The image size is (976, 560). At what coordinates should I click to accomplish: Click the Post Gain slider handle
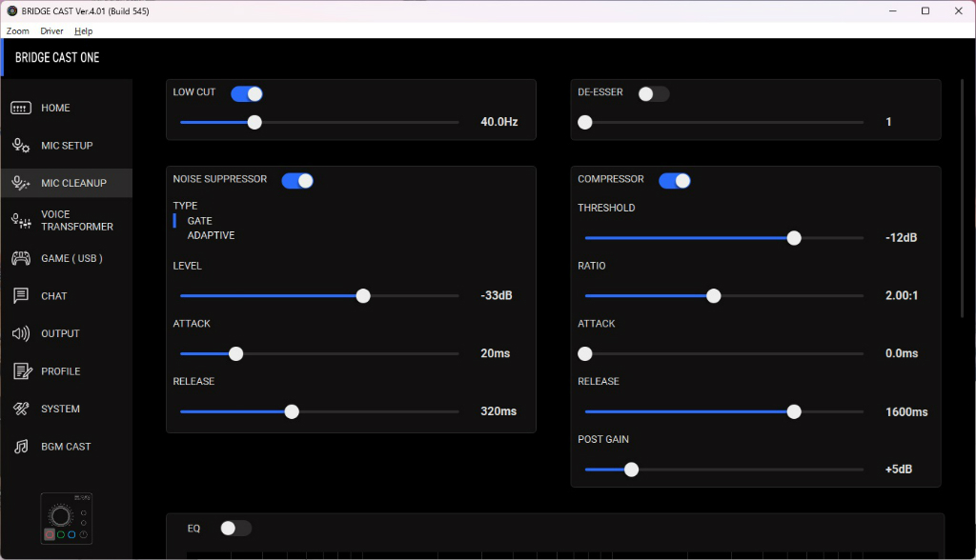pyautogui.click(x=631, y=470)
